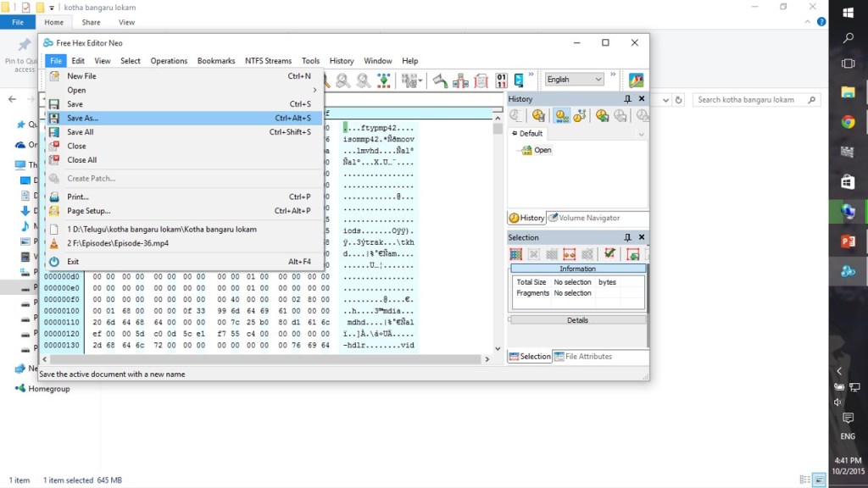868x488 pixels.
Task: Click the Save menu entry
Action: (x=185, y=104)
